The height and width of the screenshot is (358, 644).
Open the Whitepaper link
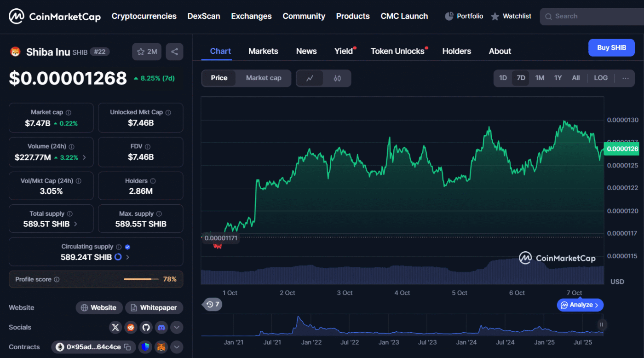(x=154, y=307)
